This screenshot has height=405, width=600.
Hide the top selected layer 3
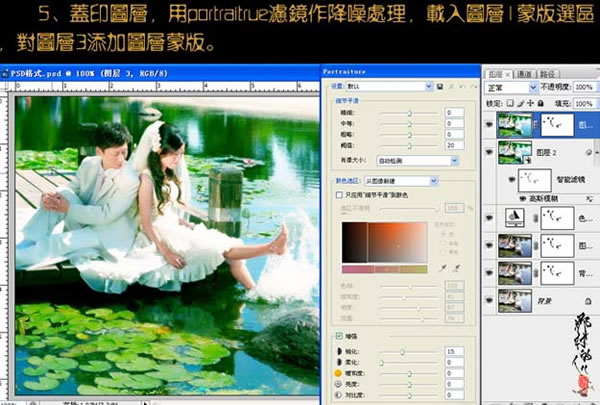[489, 125]
